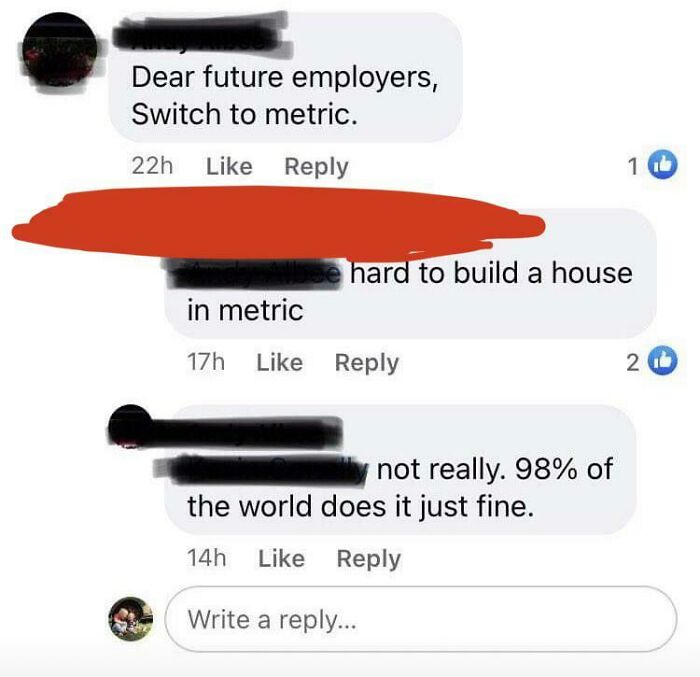Screen dimensions: 700x677
Task: Open redacted tagged name before "hard to build"
Action: click(x=254, y=273)
